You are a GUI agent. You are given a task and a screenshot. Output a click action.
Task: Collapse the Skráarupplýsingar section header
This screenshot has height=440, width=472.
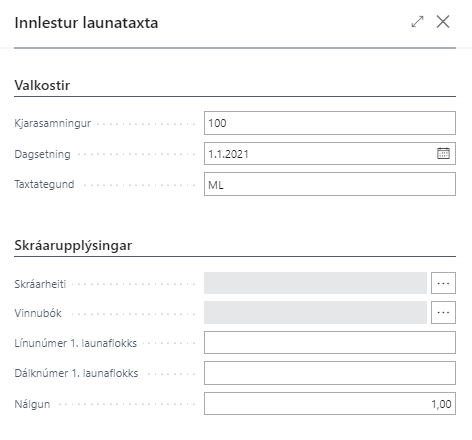(x=73, y=246)
